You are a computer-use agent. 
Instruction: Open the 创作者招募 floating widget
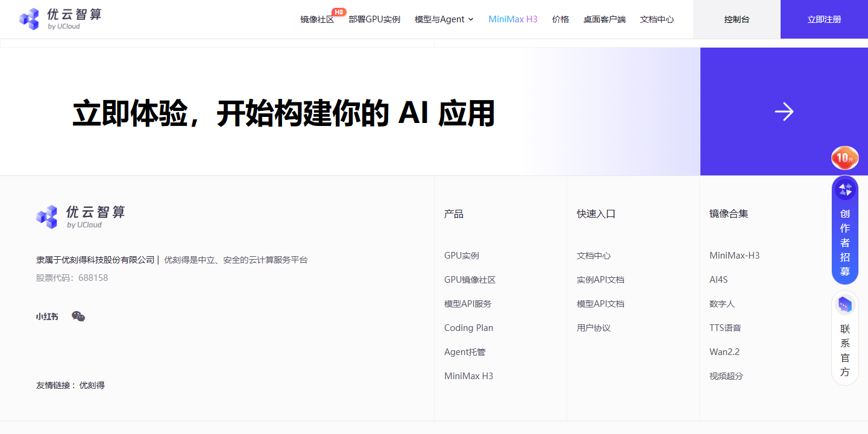[x=845, y=230]
